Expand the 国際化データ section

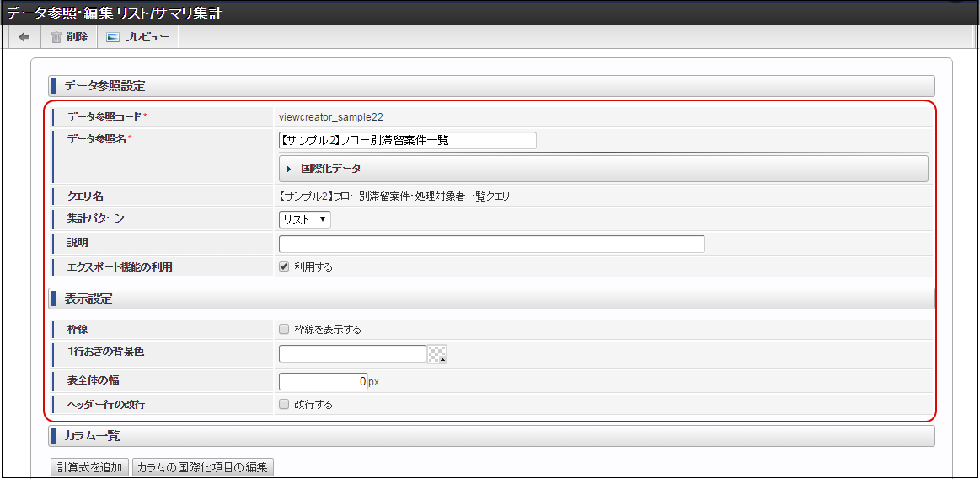click(603, 169)
